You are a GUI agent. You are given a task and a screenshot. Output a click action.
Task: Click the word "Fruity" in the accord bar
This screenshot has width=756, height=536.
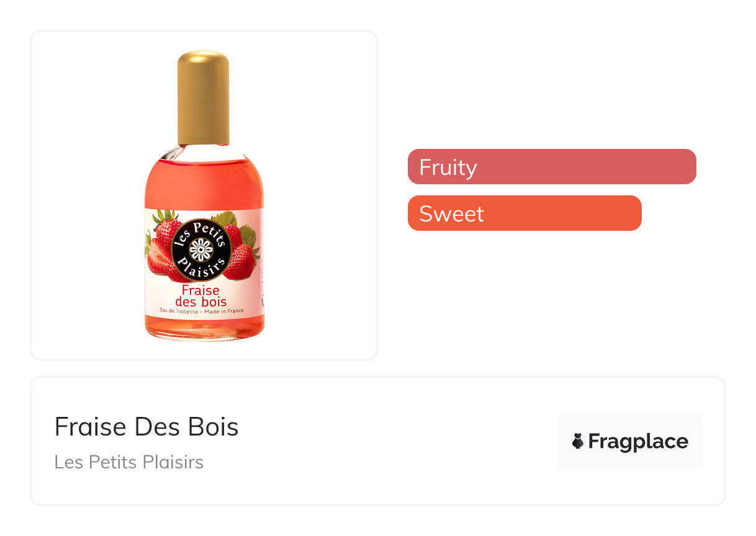448,167
